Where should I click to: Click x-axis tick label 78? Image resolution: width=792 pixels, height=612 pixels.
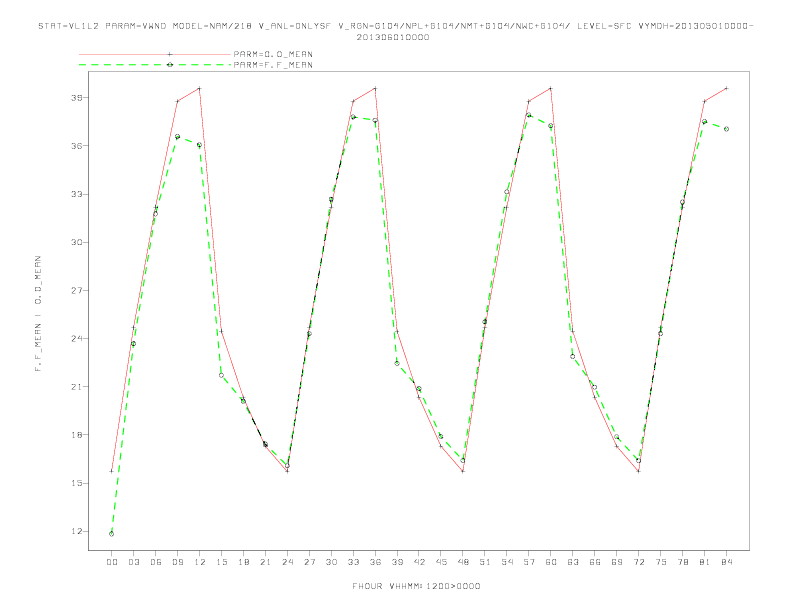682,562
